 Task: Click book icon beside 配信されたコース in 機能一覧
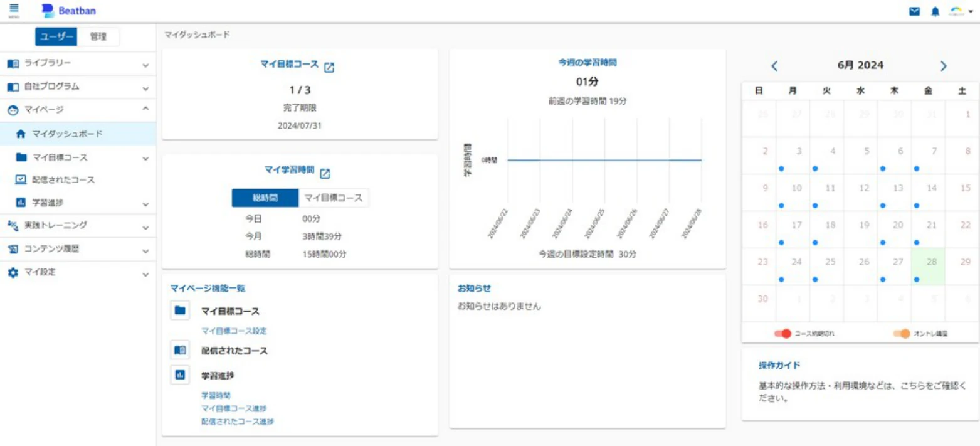click(x=181, y=350)
